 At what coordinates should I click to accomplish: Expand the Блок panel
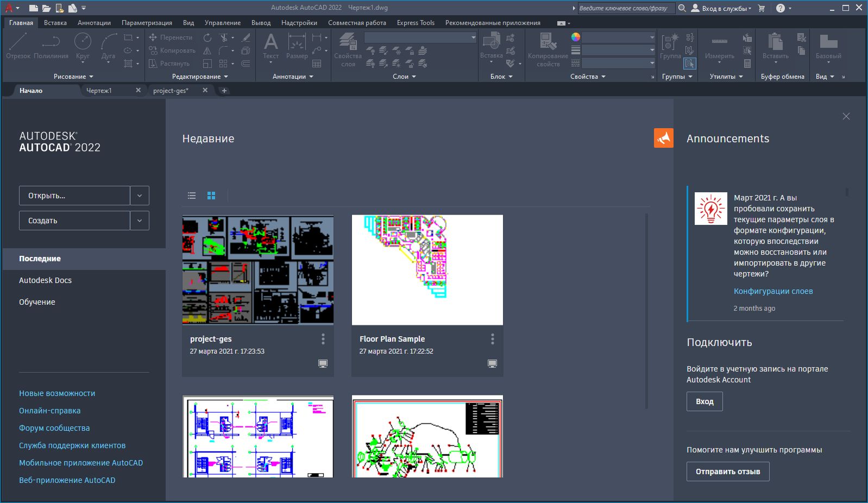501,77
